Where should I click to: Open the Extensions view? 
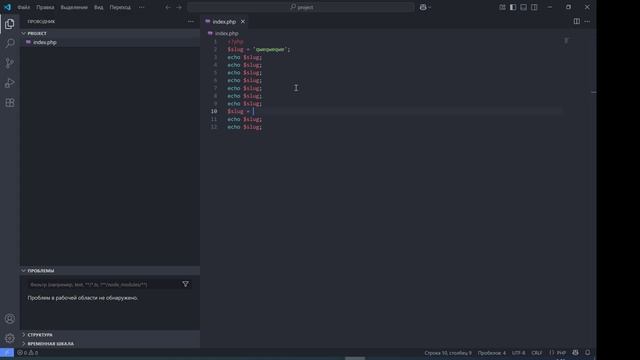point(10,102)
